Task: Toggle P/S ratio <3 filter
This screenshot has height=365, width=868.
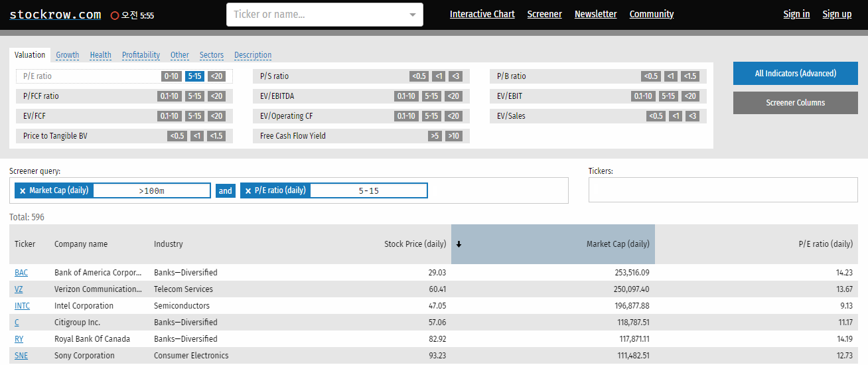Action: click(455, 76)
